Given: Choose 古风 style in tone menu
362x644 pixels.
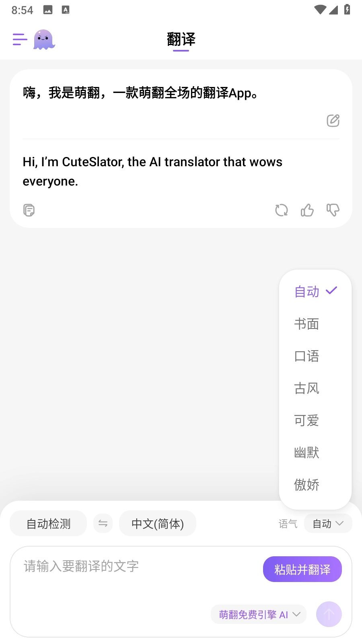Looking at the screenshot, I should 306,388.
